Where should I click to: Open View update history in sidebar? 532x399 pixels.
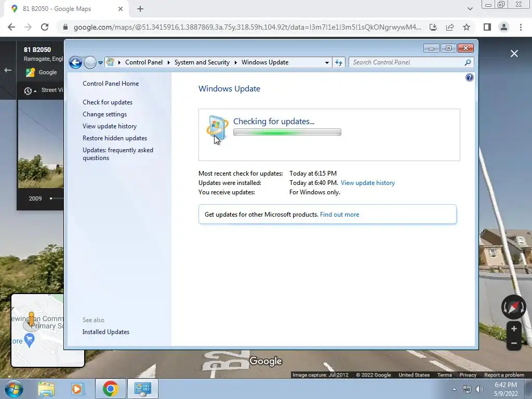(110, 126)
